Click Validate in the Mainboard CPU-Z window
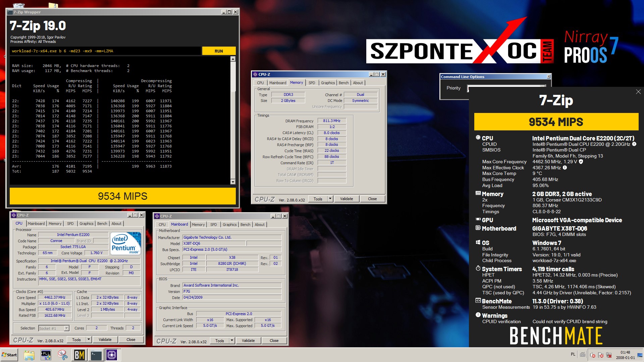The image size is (644, 362). (x=248, y=341)
